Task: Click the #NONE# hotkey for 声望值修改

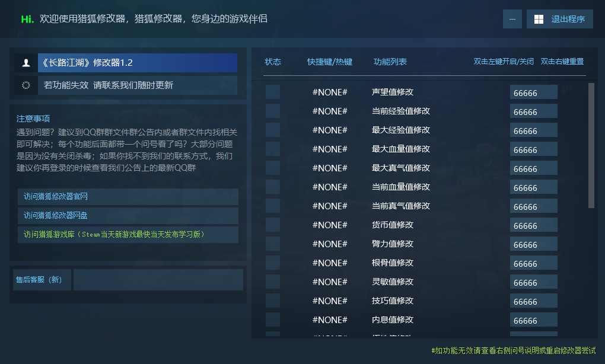Action: click(330, 92)
